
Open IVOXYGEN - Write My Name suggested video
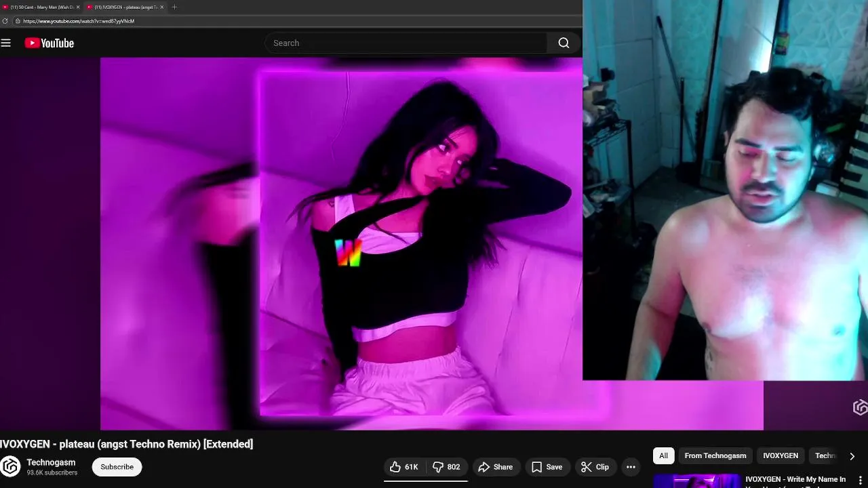[795, 480]
